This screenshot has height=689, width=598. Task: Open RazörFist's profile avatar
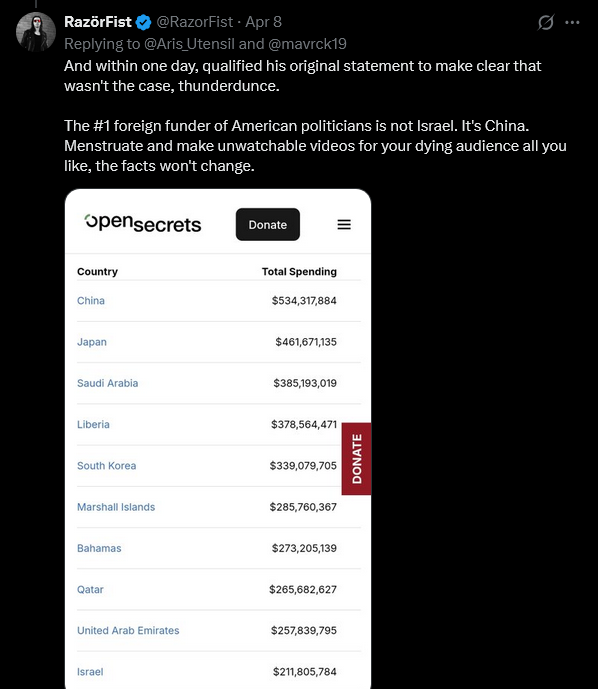click(36, 32)
